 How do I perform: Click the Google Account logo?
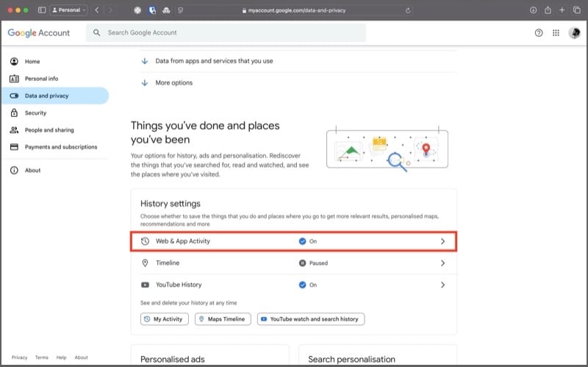39,32
